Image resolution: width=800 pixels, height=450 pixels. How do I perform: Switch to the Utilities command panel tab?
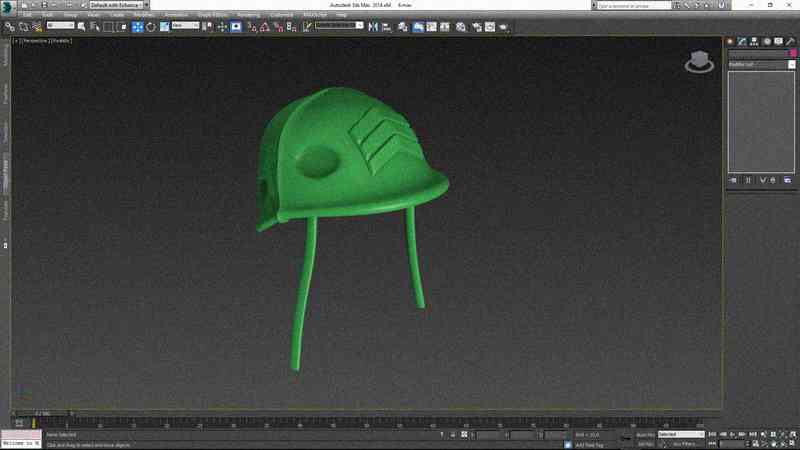[790, 41]
